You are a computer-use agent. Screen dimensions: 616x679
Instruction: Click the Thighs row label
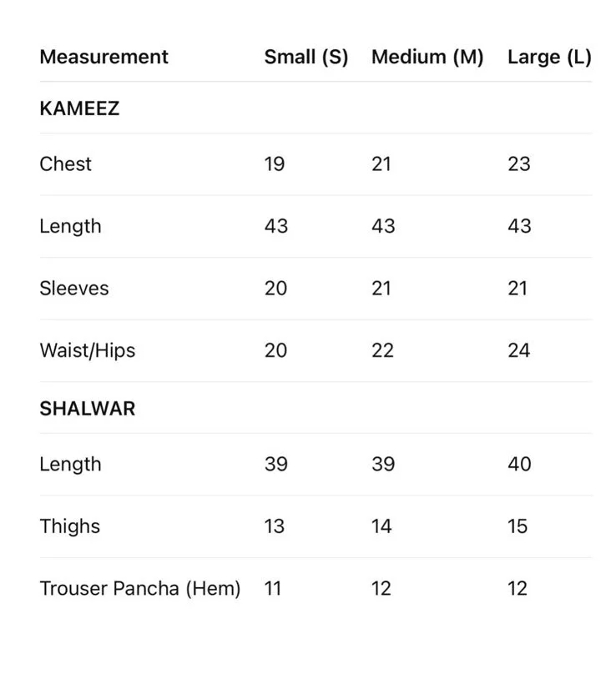[x=69, y=526]
